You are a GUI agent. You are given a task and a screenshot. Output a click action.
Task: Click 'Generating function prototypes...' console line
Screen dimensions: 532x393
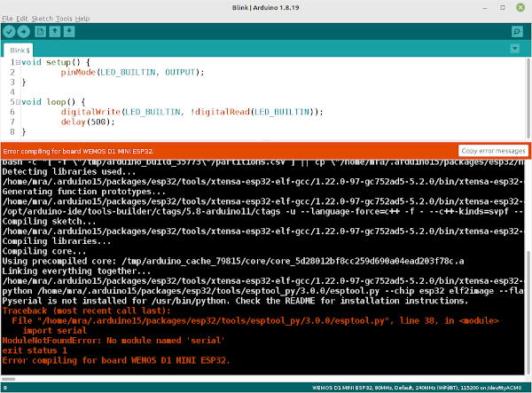pyautogui.click(x=84, y=192)
